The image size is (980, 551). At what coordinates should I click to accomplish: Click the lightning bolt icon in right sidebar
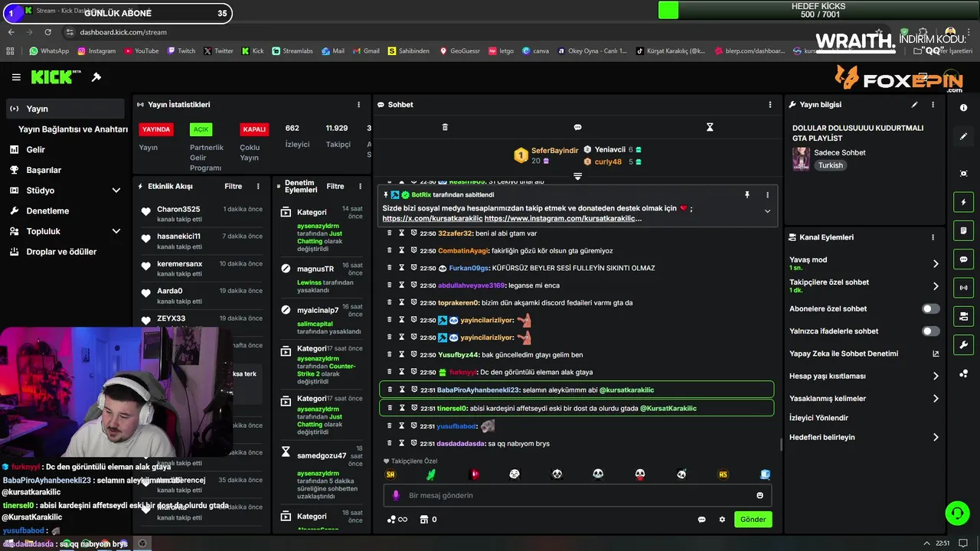[963, 202]
